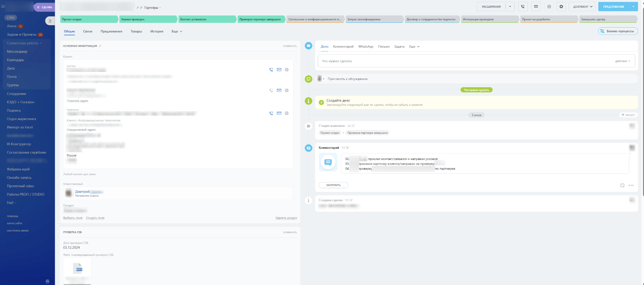Switch to the Товары tab

pos(136,32)
